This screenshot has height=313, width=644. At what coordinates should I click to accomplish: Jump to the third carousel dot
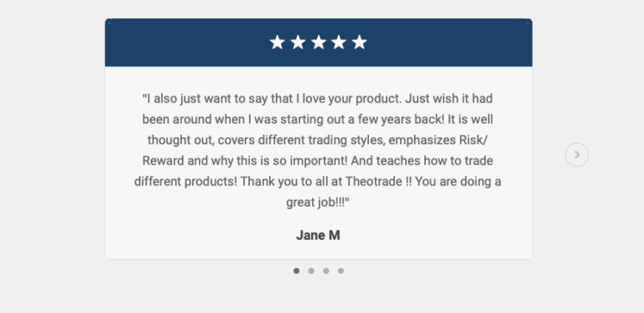pyautogui.click(x=326, y=271)
